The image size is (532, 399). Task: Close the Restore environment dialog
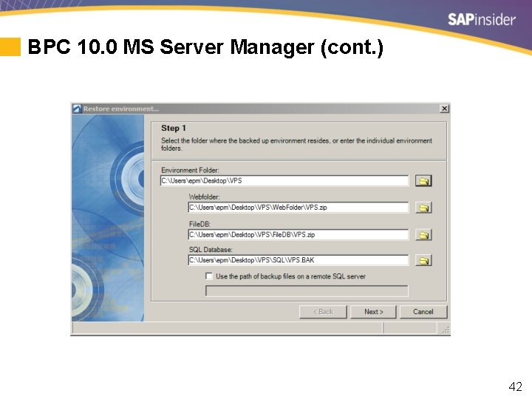pos(444,109)
